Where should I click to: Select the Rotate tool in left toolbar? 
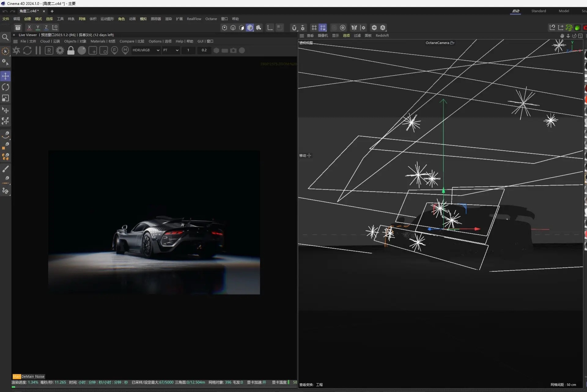(6, 87)
